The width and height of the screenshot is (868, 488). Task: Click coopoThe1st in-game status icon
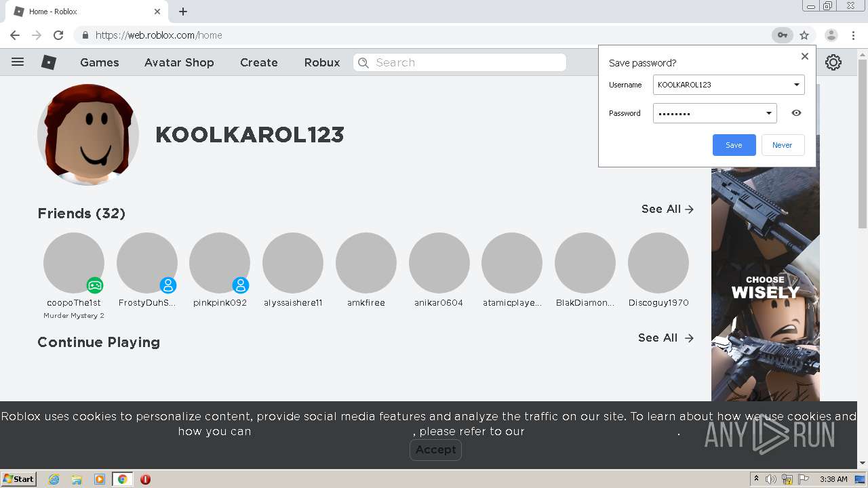(95, 285)
